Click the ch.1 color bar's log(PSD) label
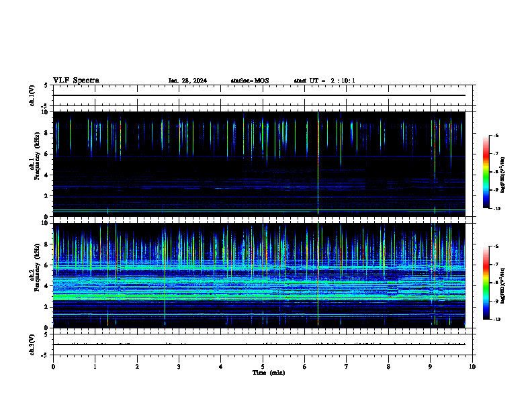This screenshot has height=411, width=532. [503, 175]
